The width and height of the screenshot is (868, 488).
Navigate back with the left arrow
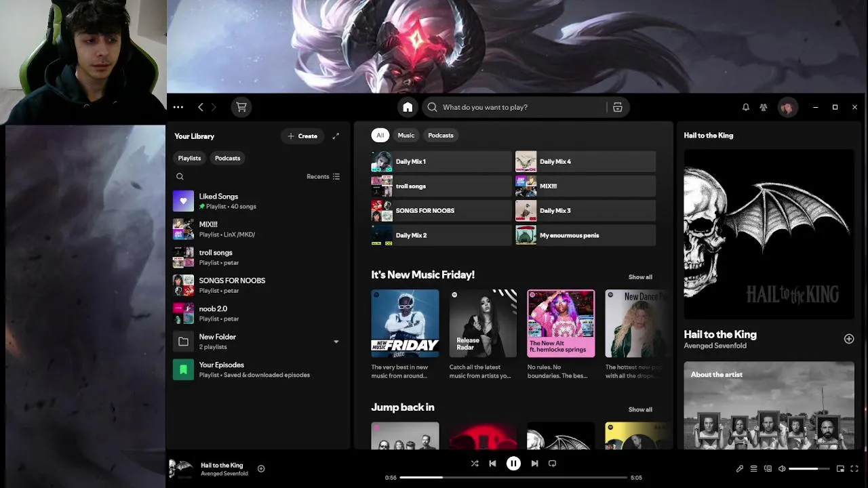[x=201, y=107]
